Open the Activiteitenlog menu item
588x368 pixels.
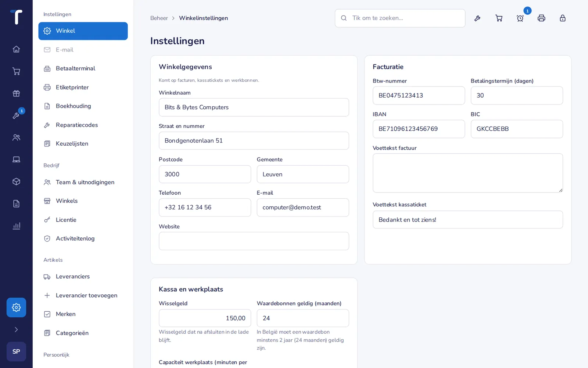83,238
